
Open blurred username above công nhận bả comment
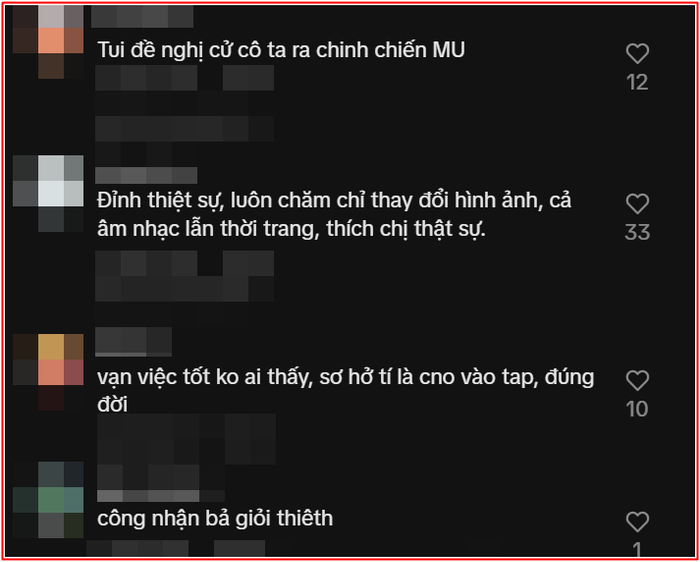point(161,496)
